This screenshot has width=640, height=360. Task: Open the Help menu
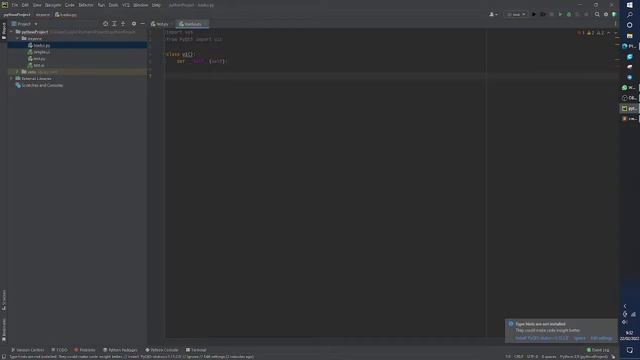point(156,5)
